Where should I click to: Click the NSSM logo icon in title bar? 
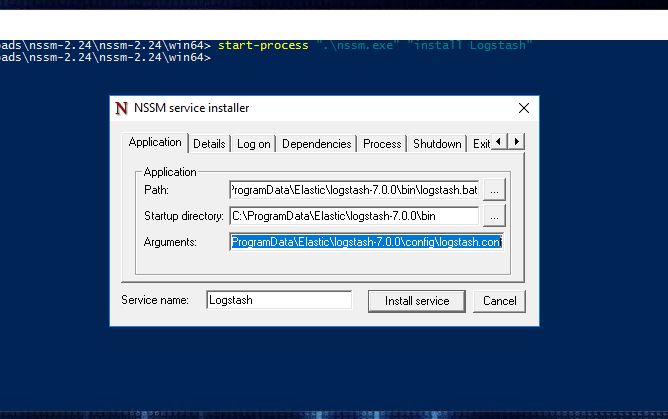coord(121,108)
